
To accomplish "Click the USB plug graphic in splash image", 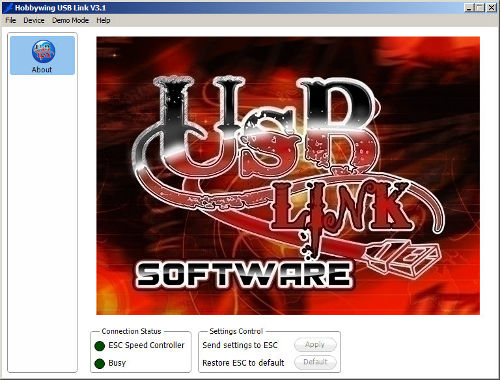I will tap(403, 258).
